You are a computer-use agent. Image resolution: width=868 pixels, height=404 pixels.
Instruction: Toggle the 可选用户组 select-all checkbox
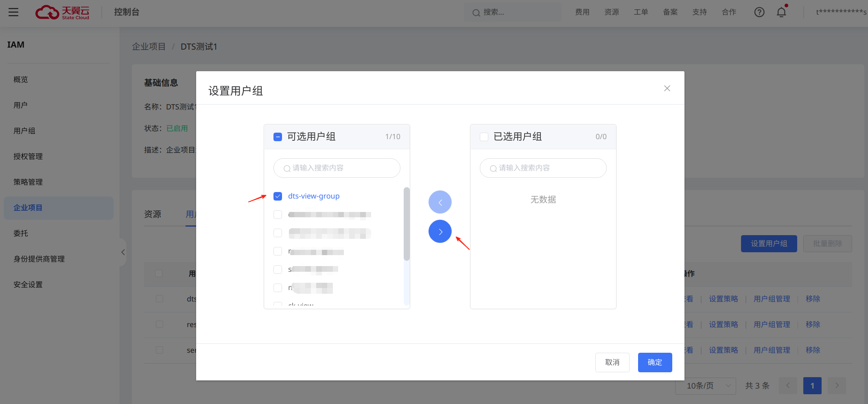click(278, 137)
